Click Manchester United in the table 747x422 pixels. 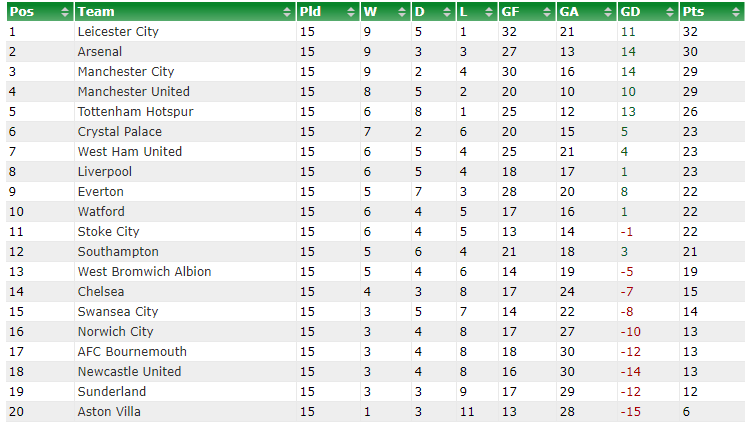[x=134, y=91]
